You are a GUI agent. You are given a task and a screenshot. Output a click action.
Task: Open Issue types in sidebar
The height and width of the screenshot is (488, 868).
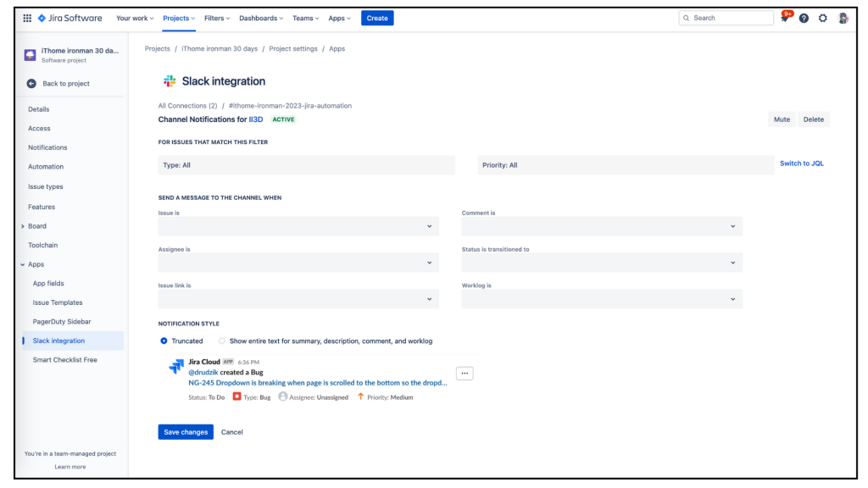46,187
